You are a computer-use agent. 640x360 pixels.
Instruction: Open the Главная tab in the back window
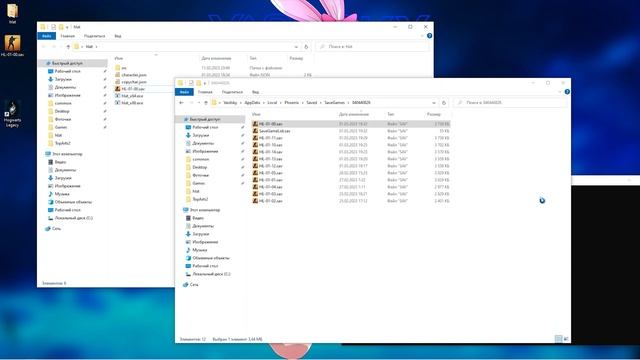click(67, 36)
